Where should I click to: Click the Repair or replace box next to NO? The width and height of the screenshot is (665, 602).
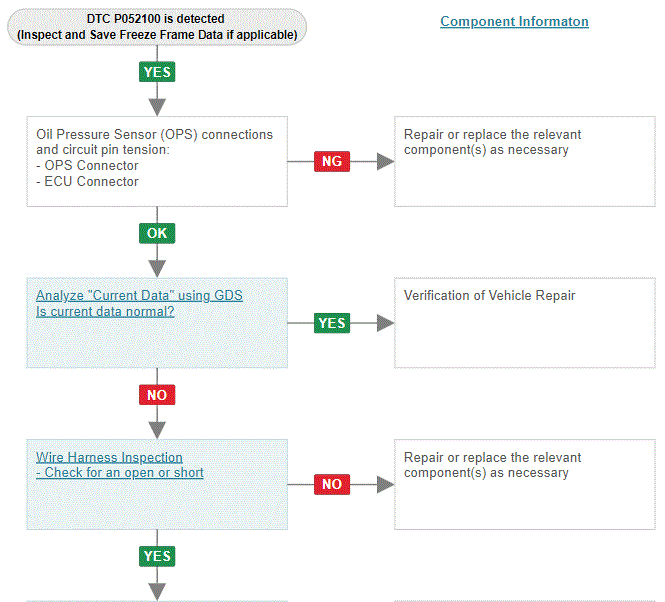click(525, 484)
